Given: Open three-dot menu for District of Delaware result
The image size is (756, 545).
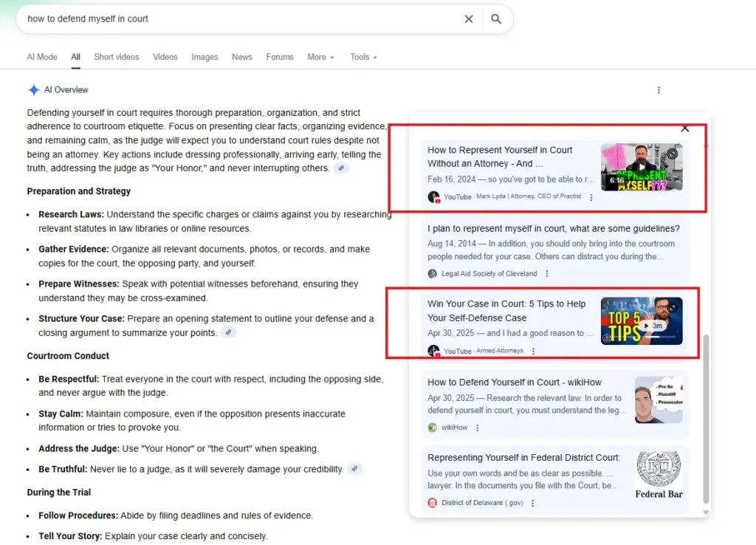Looking at the screenshot, I should point(532,503).
